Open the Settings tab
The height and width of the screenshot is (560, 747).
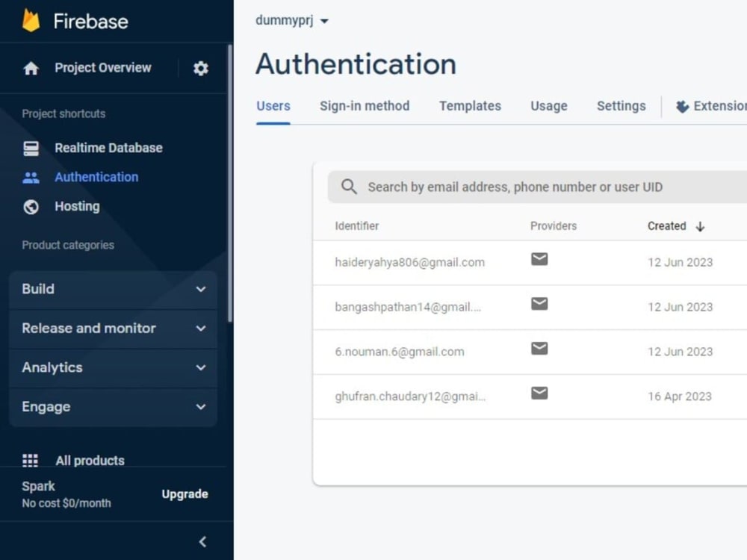point(622,106)
